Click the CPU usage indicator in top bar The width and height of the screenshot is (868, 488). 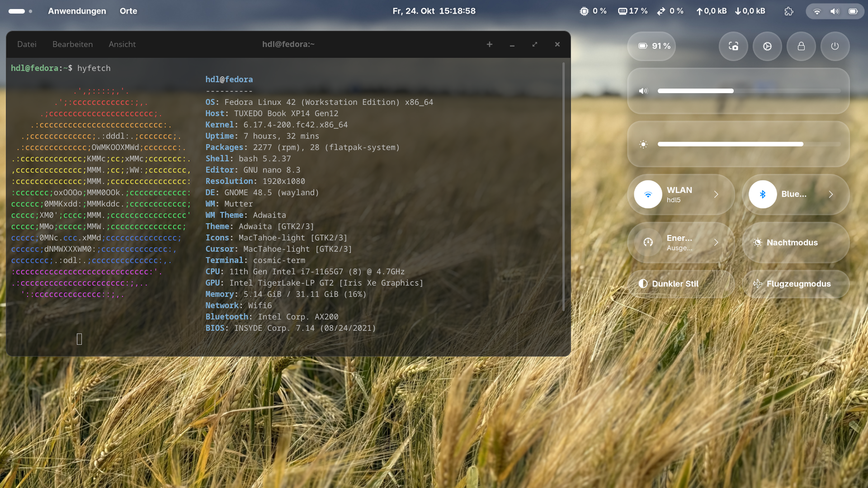593,11
